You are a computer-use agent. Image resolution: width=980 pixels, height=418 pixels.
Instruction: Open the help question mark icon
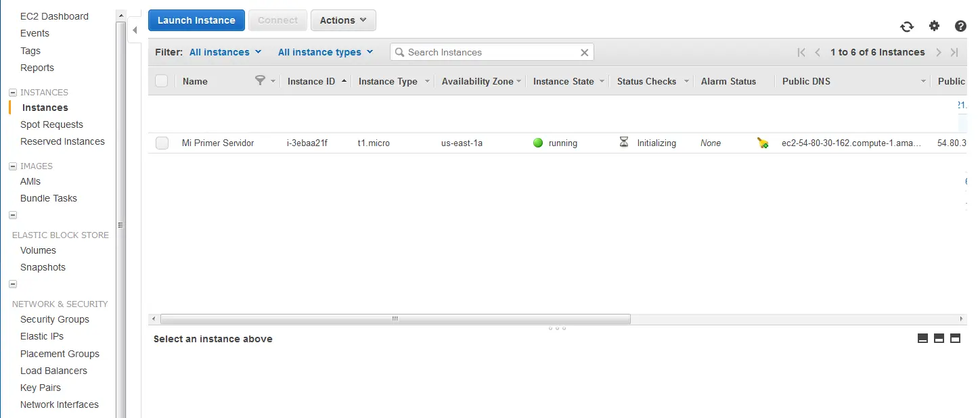coord(960,26)
